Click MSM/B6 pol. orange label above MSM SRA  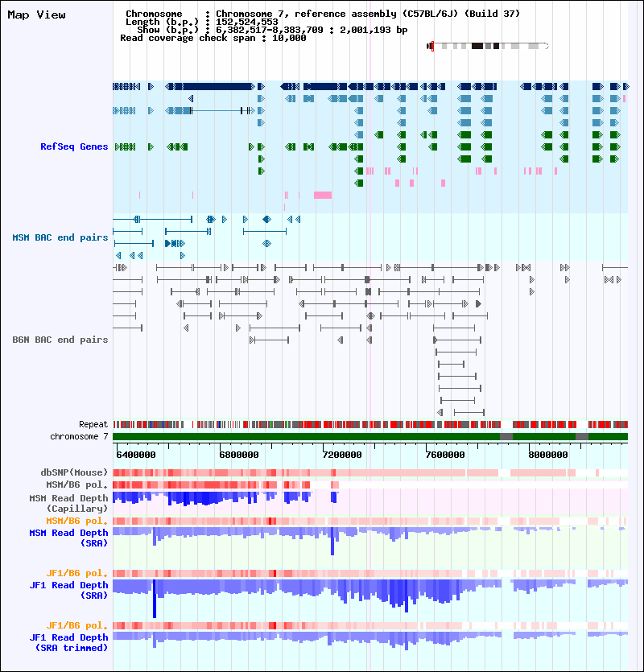(x=77, y=521)
